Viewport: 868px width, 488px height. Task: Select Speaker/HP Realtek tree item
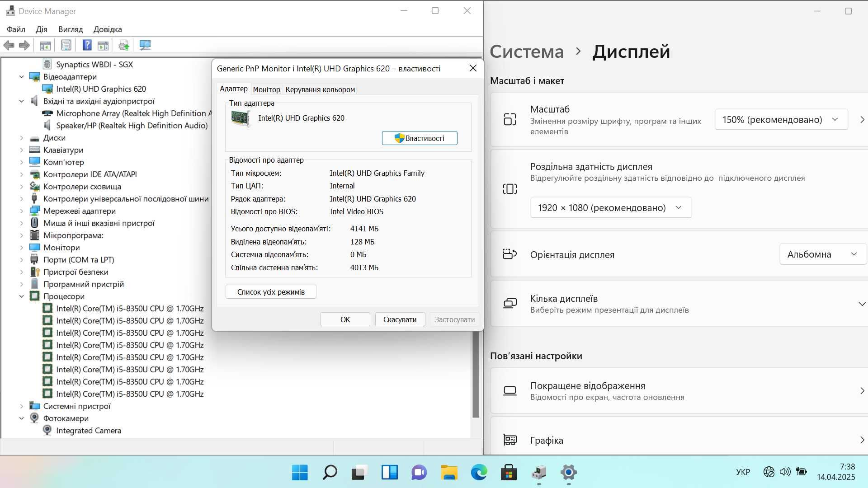132,126
